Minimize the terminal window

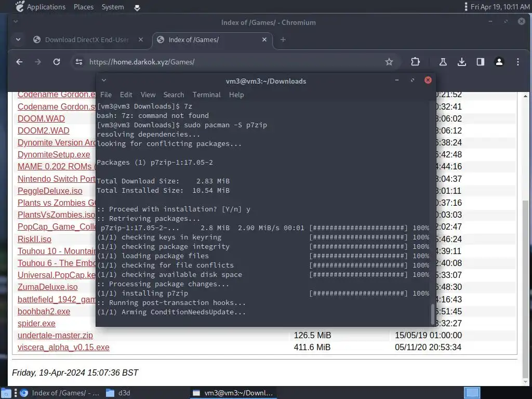pyautogui.click(x=396, y=80)
